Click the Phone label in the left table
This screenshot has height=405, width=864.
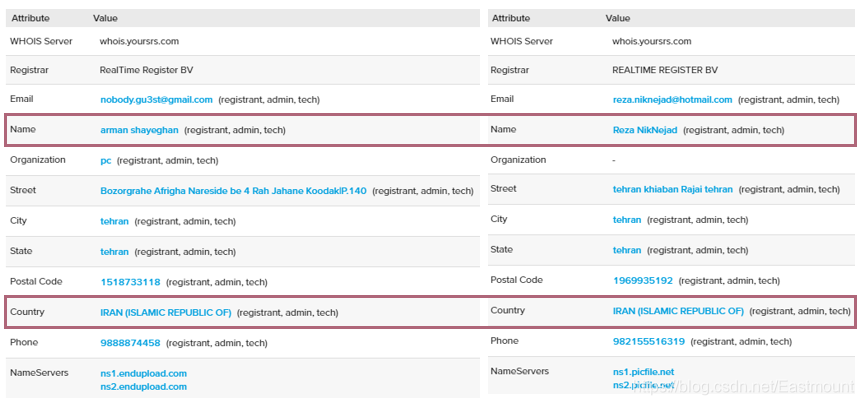[24, 342]
